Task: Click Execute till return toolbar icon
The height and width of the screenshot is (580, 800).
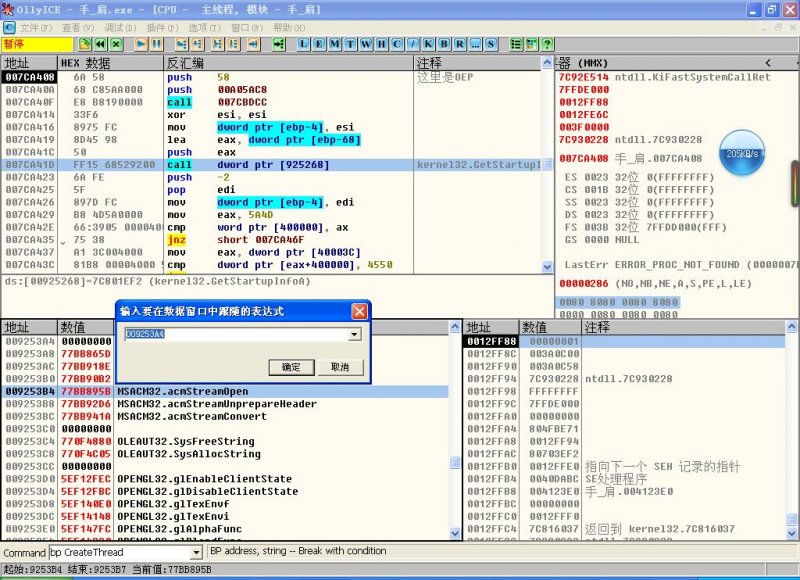Action: click(x=254, y=44)
